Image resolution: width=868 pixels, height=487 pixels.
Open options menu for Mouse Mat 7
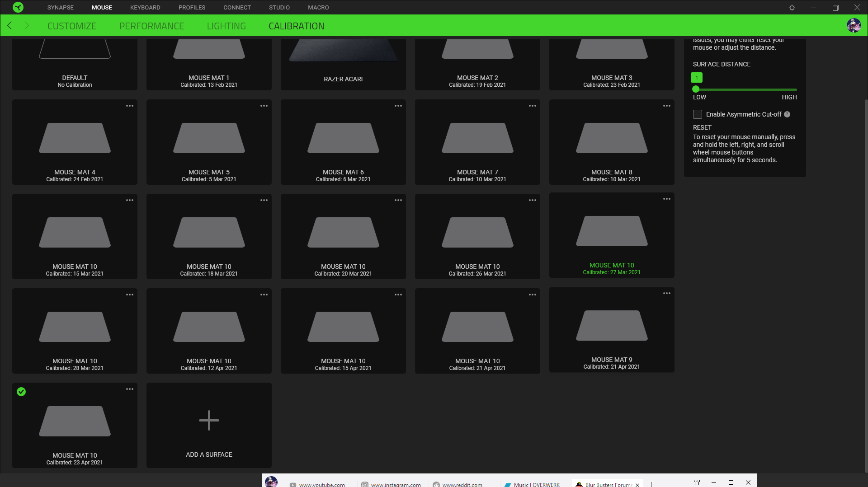point(533,106)
